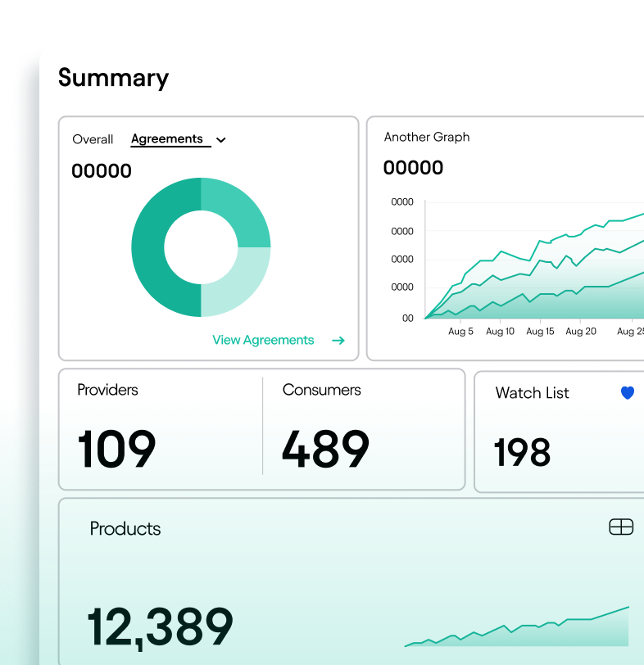Viewport: 644px width, 665px height.
Task: Click the arrow next to View Agreements
Action: pos(338,340)
